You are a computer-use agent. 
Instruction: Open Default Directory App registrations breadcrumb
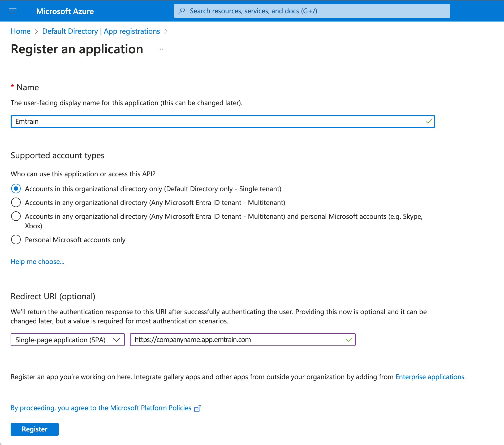pyautogui.click(x=101, y=31)
